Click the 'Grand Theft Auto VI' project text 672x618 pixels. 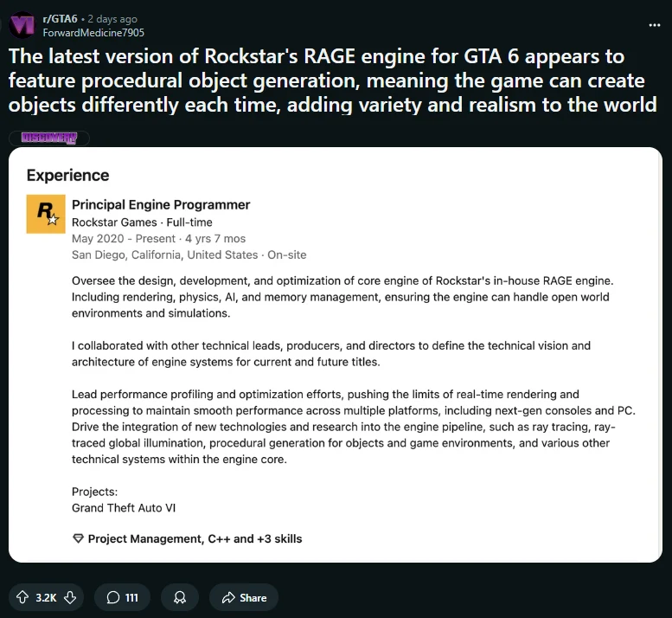[123, 508]
